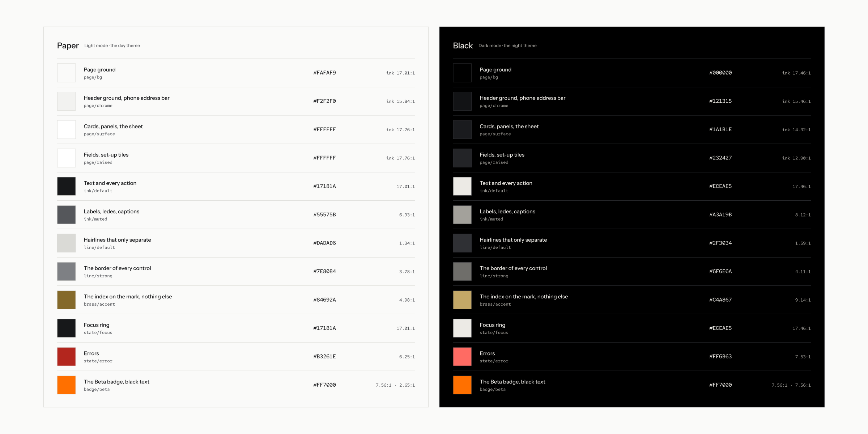Viewport: 868px width, 434px height.
Task: Pick the Paper brass/accent swatch
Action: tap(67, 300)
